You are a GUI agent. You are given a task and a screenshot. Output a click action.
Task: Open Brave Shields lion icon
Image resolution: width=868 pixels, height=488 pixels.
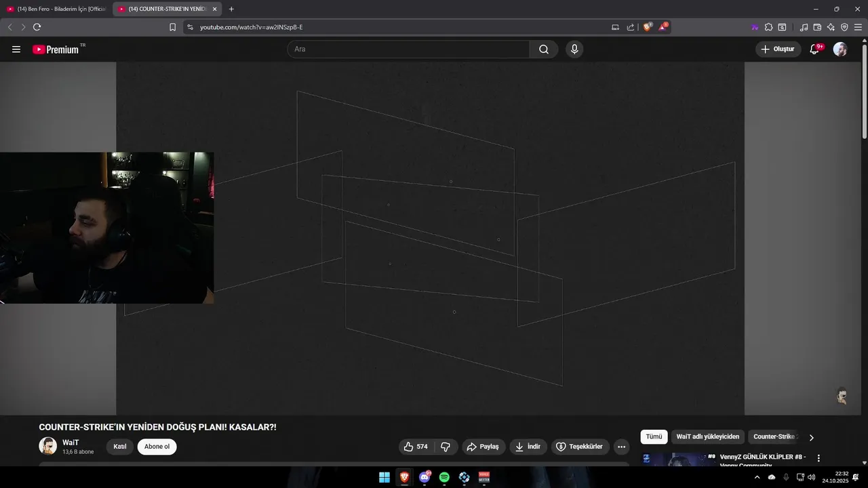click(x=648, y=27)
